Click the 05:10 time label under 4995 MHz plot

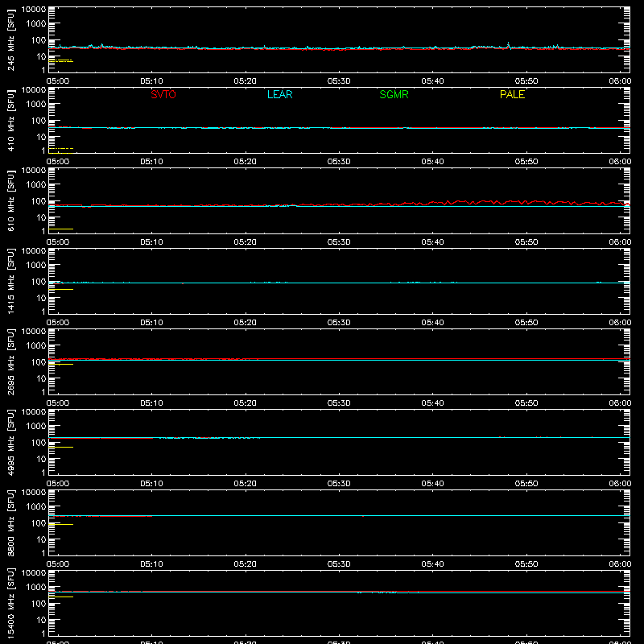151,484
